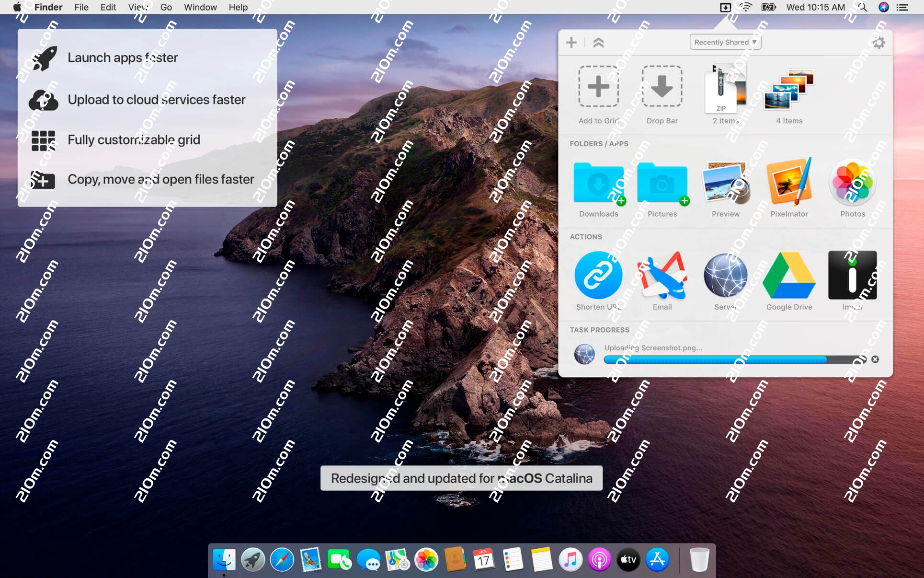924x578 pixels.
Task: Open Messages in the Dock
Action: (368, 559)
